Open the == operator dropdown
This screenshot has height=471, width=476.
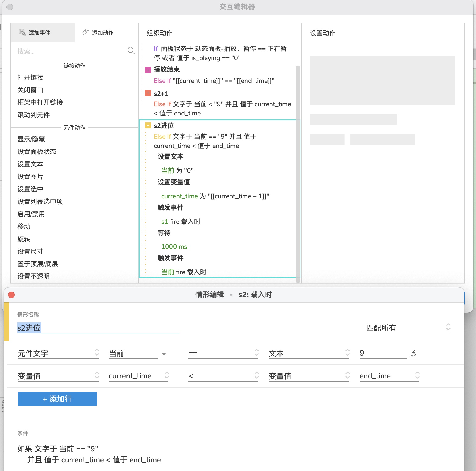[x=224, y=353]
